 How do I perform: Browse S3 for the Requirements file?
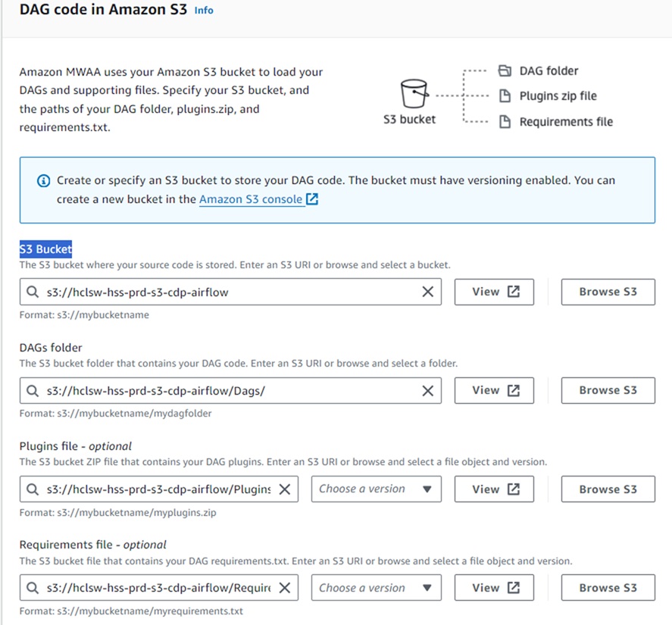tap(608, 588)
